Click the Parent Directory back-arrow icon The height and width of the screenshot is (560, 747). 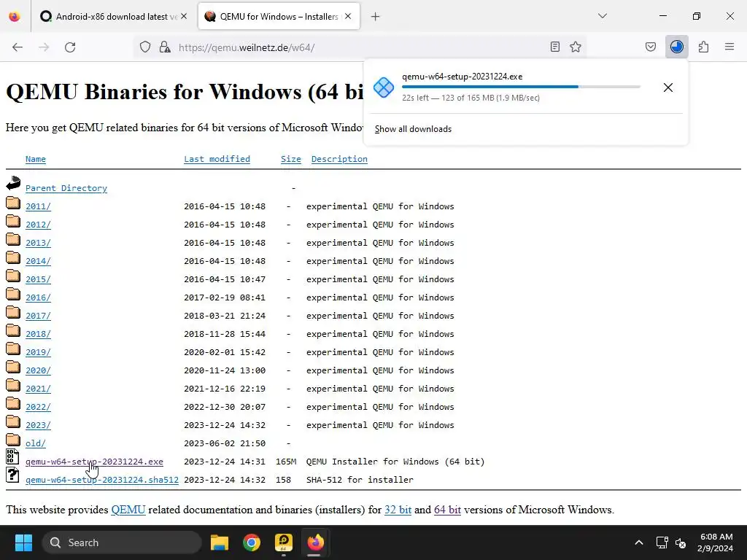[x=13, y=183]
